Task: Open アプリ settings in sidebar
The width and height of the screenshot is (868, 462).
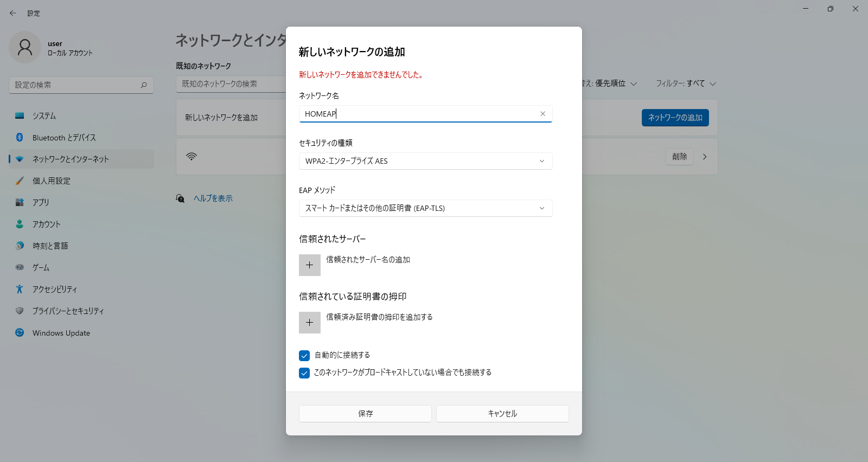Action: 81,203
